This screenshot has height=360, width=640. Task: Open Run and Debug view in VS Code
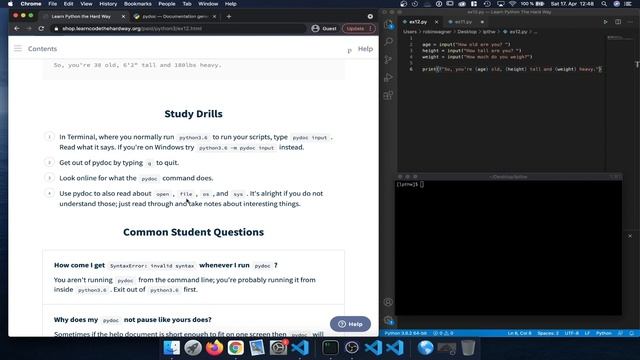389,77
